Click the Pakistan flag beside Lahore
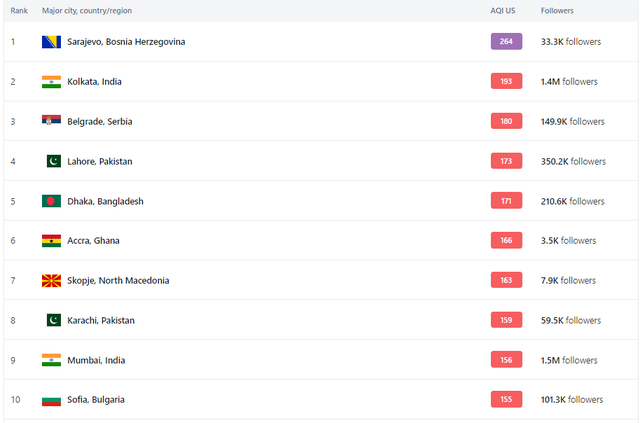 pyautogui.click(x=54, y=161)
